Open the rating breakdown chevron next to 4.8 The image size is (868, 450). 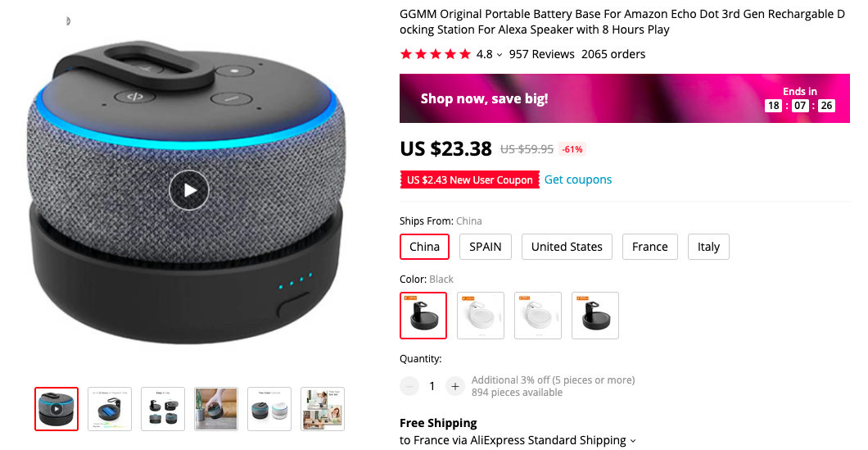[500, 55]
